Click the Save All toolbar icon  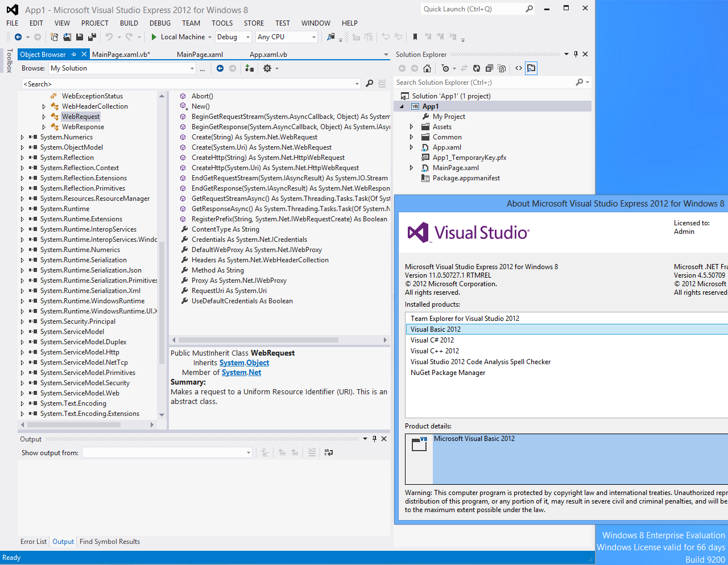coord(92,37)
